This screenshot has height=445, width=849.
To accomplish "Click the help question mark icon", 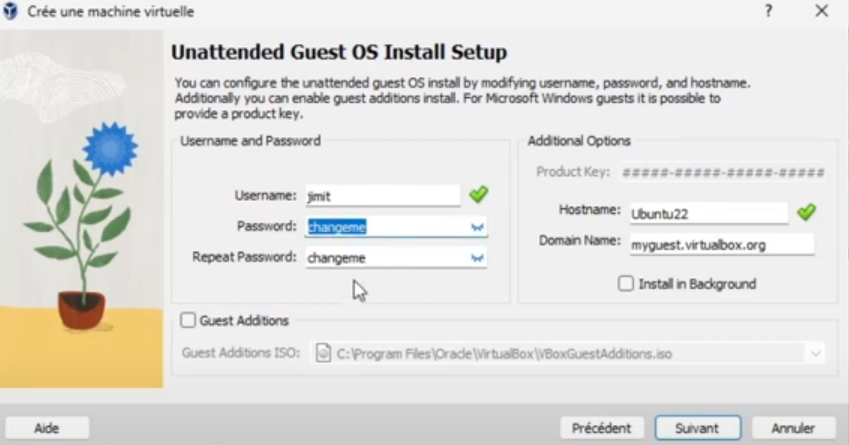I will [x=768, y=11].
